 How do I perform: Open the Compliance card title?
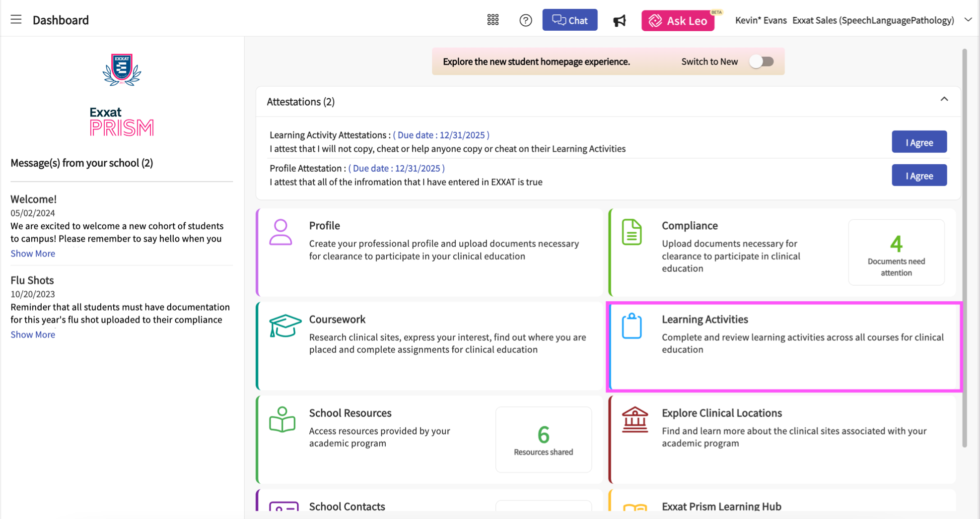point(690,226)
